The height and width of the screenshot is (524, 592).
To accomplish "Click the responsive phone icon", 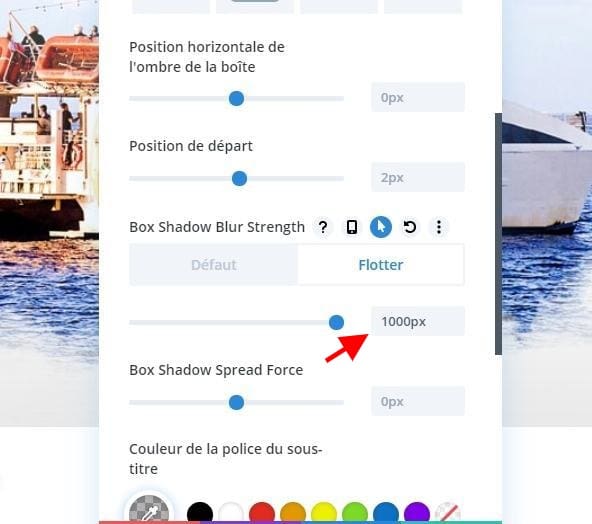I will (x=352, y=227).
